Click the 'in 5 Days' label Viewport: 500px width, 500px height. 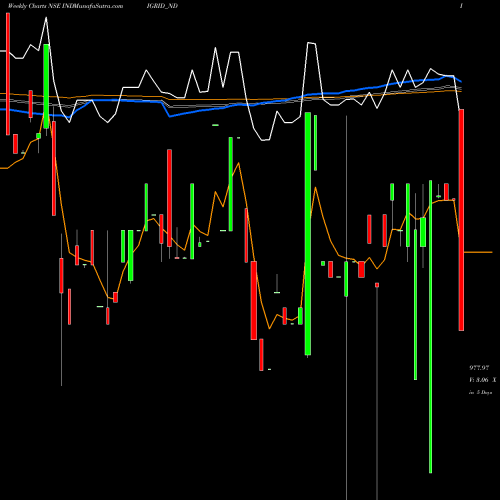(480, 393)
